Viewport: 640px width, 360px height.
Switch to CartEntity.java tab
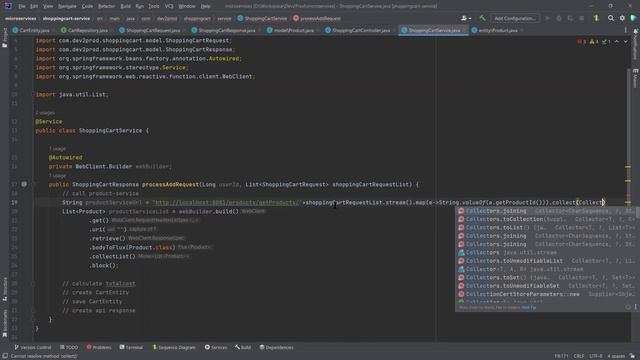pos(34,30)
